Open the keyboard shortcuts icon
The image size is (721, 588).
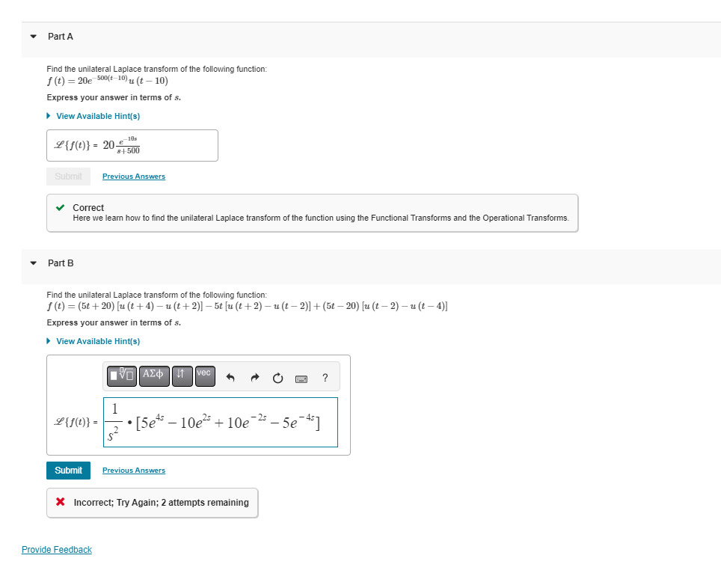301,378
